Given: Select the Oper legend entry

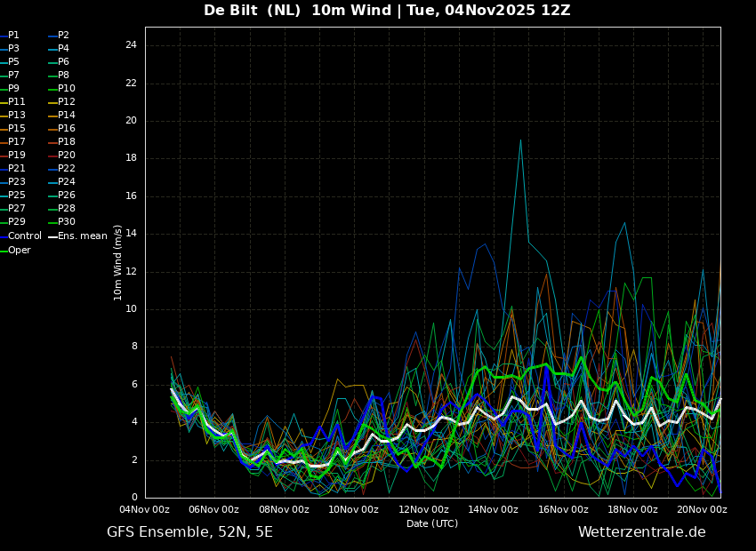Looking at the screenshot, I should pyautogui.click(x=20, y=251).
